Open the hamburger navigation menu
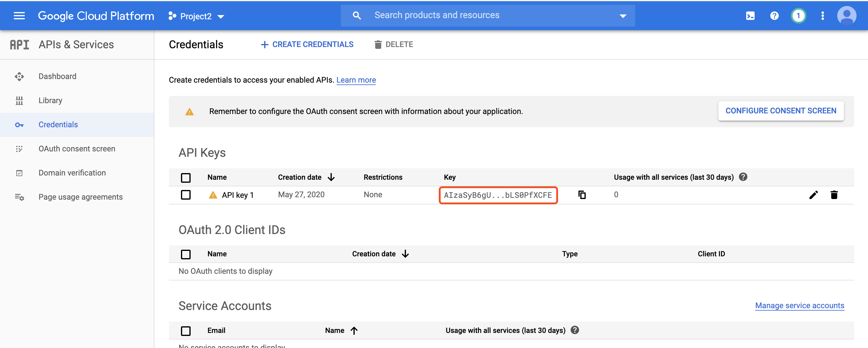This screenshot has width=868, height=348. click(x=19, y=16)
